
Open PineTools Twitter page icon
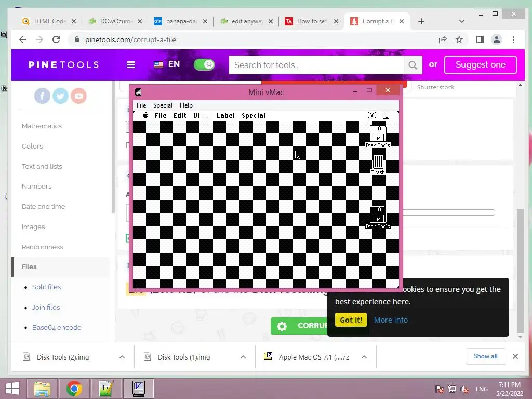pyautogui.click(x=60, y=96)
